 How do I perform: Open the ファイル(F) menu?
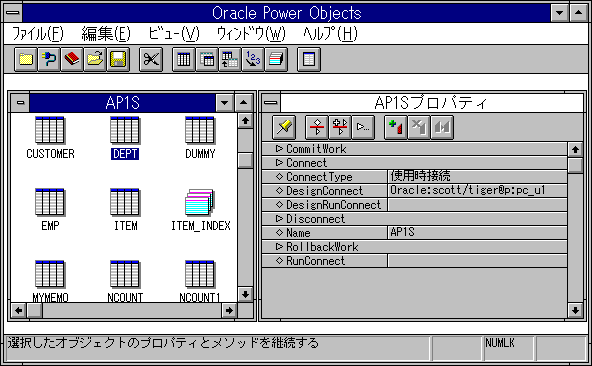[38, 34]
